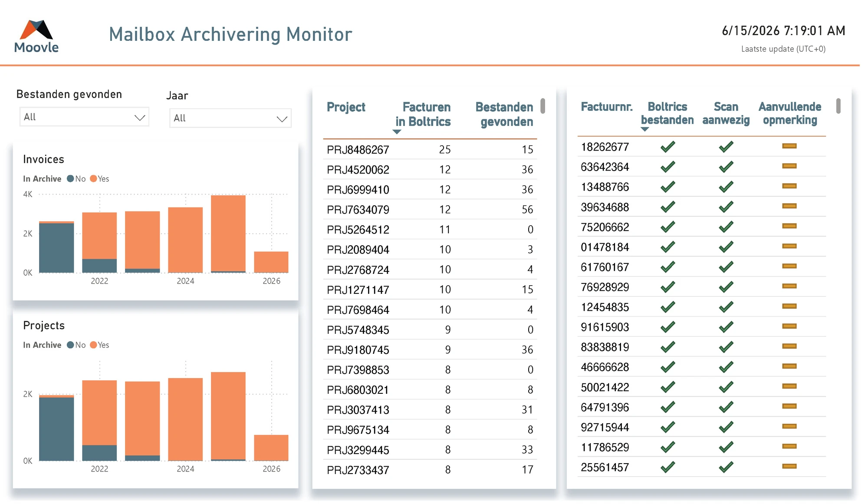Click the orange dash icon for invoice 50021422
The width and height of the screenshot is (868, 504).
[789, 386]
